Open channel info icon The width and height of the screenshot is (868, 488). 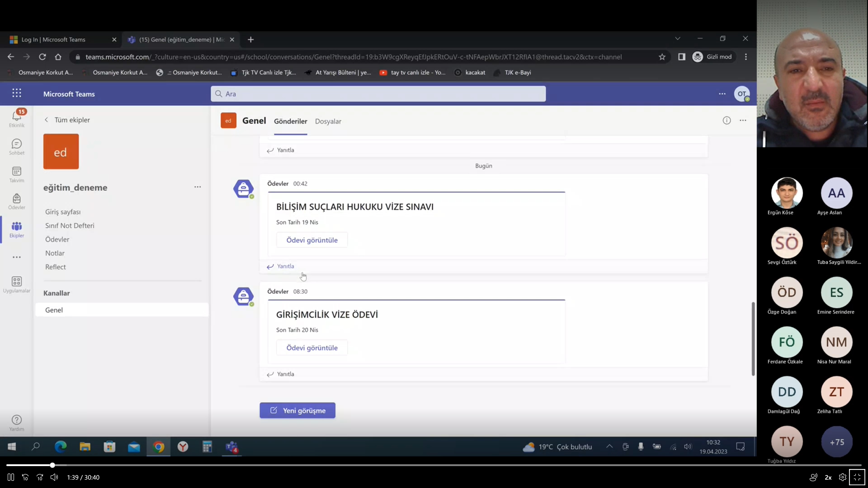pos(727,121)
